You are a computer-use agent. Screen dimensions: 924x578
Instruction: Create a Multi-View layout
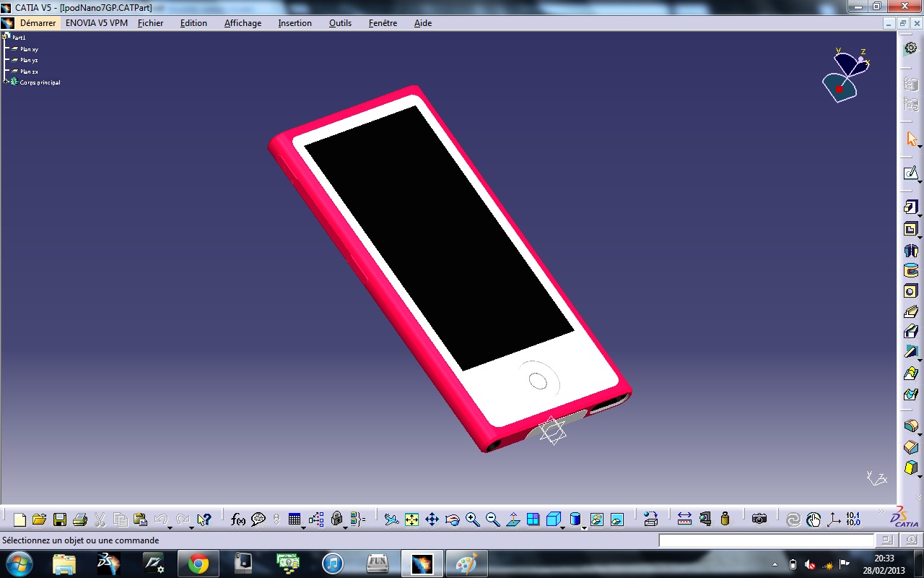point(533,519)
